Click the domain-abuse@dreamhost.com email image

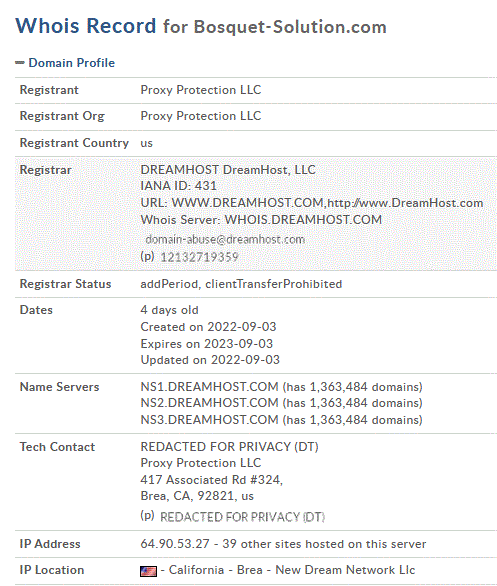pyautogui.click(x=225, y=239)
